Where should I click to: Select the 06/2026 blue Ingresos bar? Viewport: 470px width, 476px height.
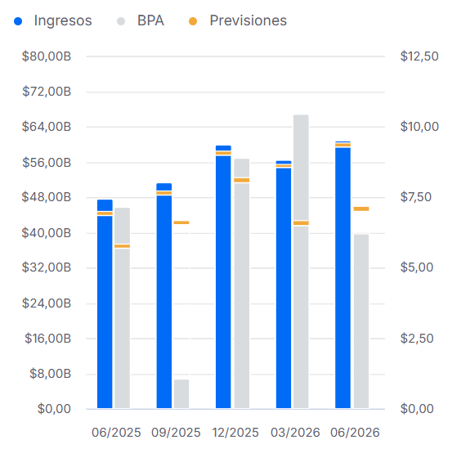pyautogui.click(x=342, y=275)
